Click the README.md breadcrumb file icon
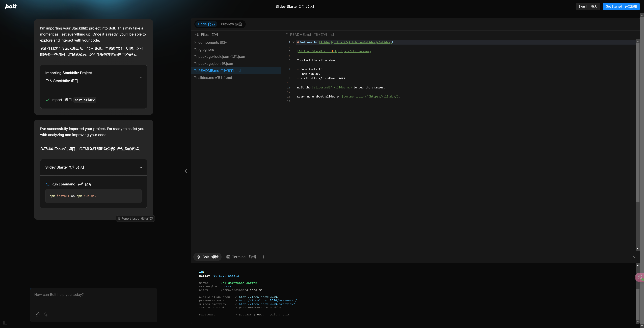 (287, 35)
